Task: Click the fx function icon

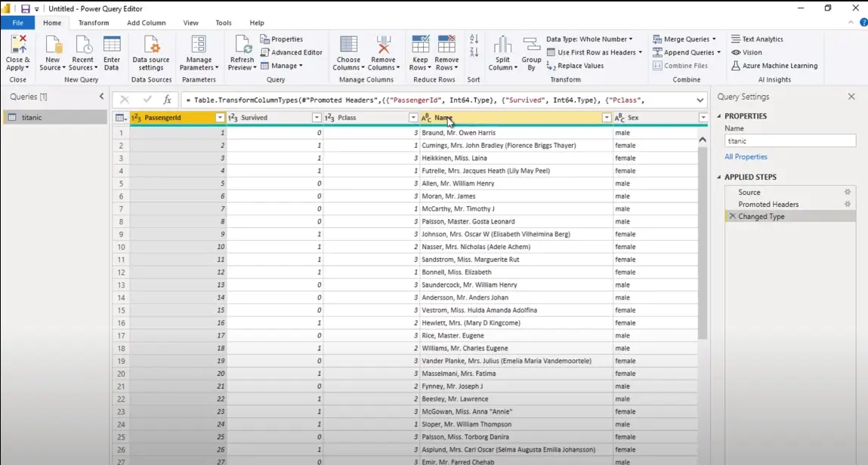Action: [x=167, y=100]
